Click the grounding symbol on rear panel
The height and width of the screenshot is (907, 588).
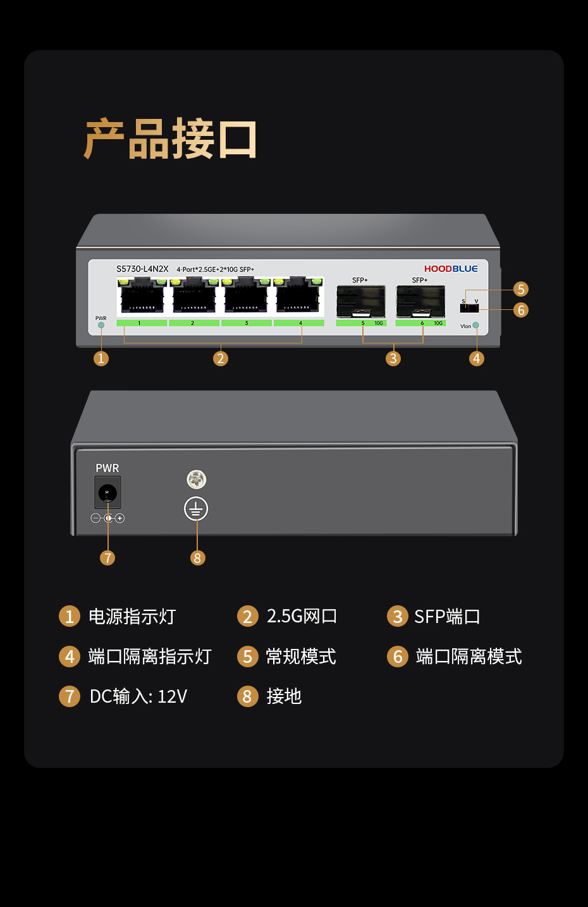click(196, 509)
